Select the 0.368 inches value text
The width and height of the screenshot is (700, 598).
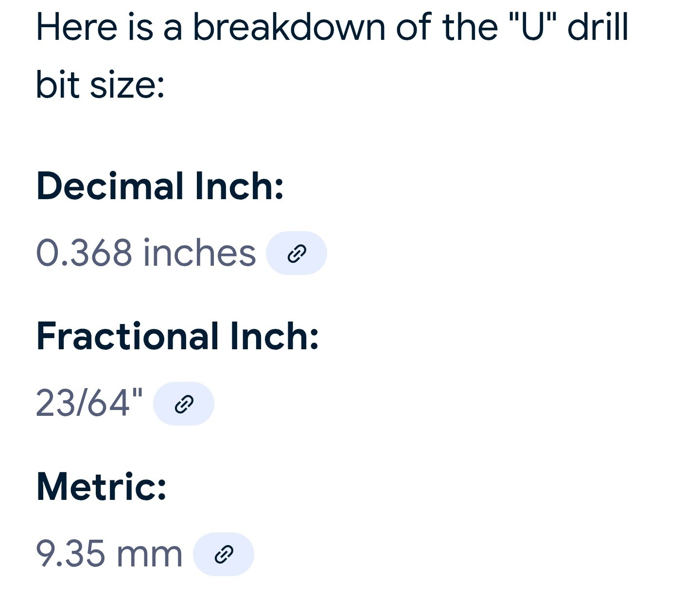(x=146, y=253)
